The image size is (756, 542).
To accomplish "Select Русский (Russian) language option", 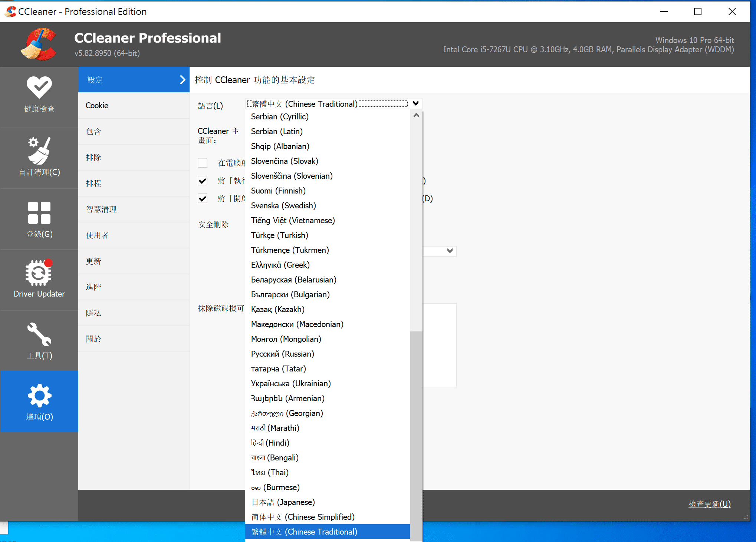I will click(x=282, y=354).
